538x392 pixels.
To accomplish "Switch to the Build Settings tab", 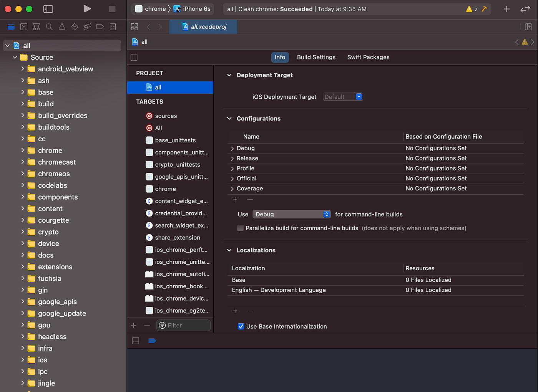I will coord(316,57).
